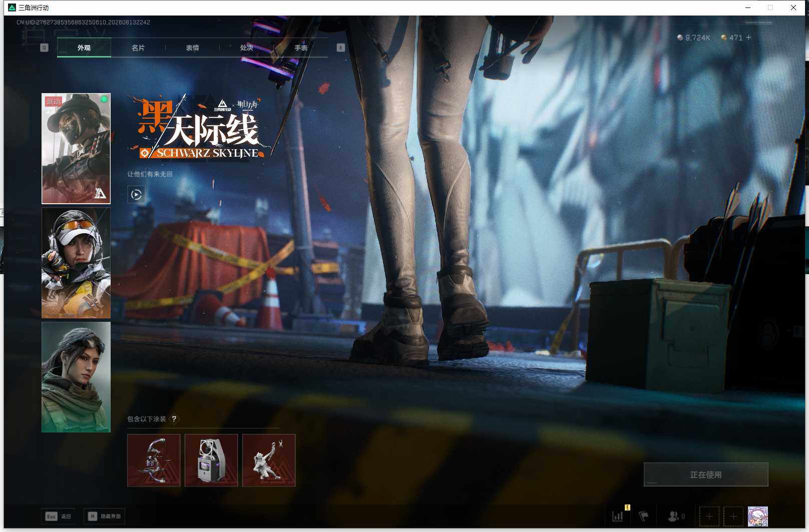Open the 名片 tab

pos(138,48)
